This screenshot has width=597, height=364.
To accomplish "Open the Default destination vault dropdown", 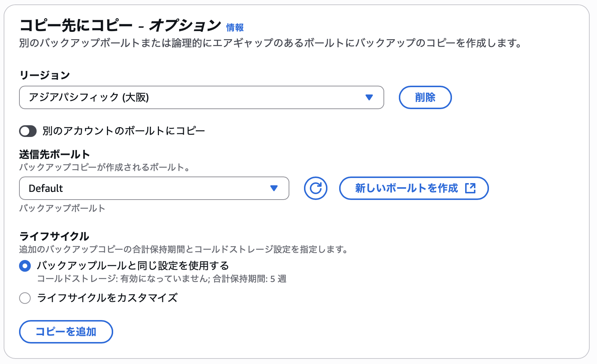I will [154, 188].
